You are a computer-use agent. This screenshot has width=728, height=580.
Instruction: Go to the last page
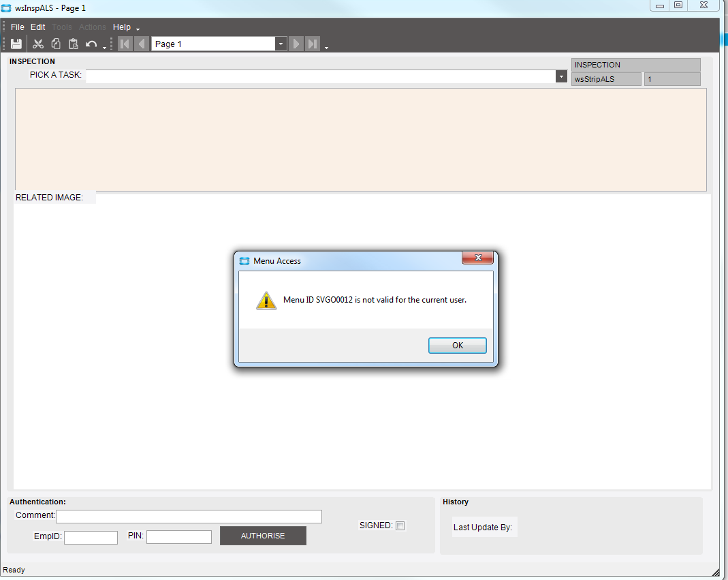[313, 44]
